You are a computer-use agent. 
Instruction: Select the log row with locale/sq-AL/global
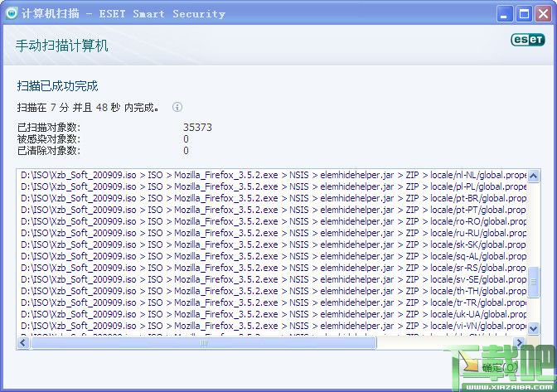pos(274,256)
